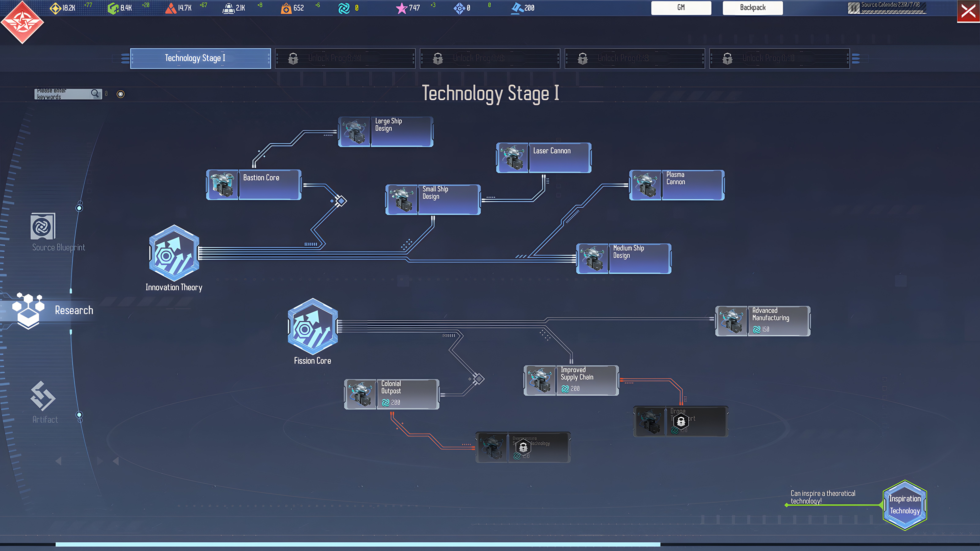Click the search magnifier icon

click(95, 93)
